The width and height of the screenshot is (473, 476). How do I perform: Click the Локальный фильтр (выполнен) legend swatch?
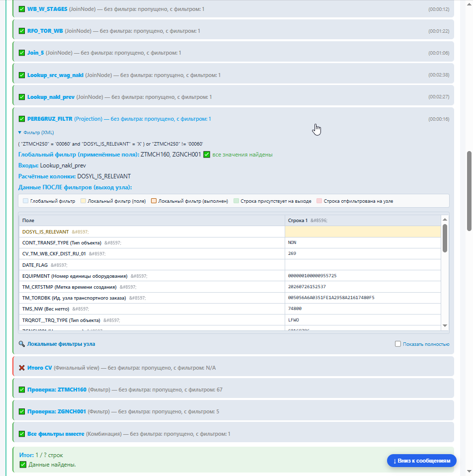[154, 201]
